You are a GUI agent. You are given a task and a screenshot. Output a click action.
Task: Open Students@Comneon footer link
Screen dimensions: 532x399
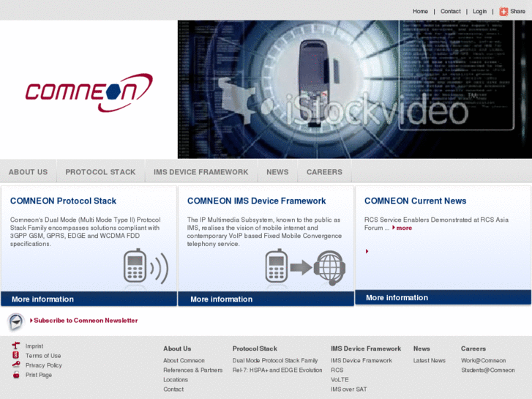[488, 370]
